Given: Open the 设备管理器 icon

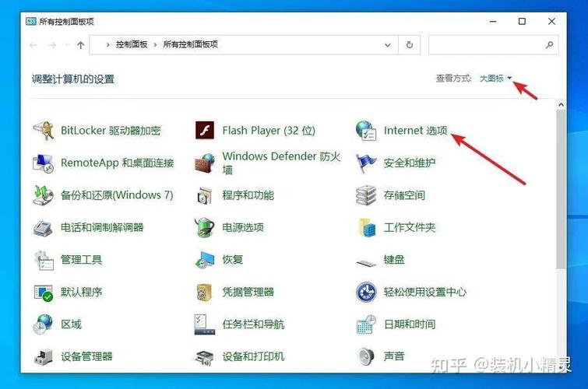Looking at the screenshot, I should click(x=44, y=357).
